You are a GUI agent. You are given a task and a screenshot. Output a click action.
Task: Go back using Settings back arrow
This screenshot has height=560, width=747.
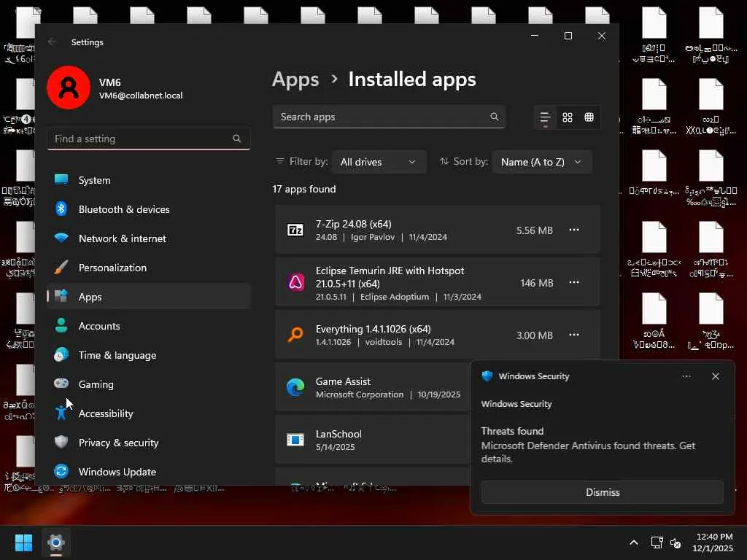(52, 42)
